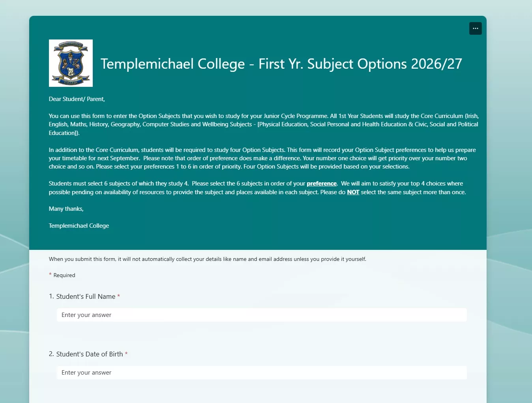The width and height of the screenshot is (532, 403).
Task: Open the more options ellipsis menu
Action: [475, 28]
